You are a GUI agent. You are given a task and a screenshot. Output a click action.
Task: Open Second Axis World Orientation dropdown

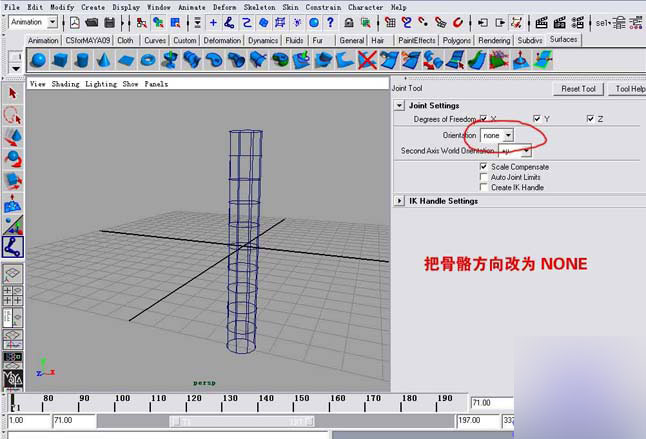pyautogui.click(x=515, y=151)
